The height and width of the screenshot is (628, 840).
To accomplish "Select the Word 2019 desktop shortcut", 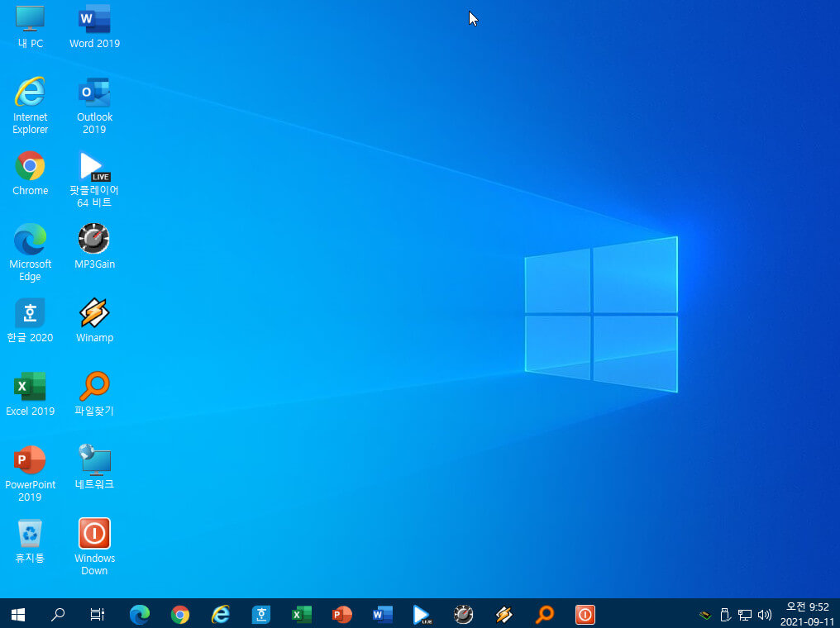I will pos(94,26).
